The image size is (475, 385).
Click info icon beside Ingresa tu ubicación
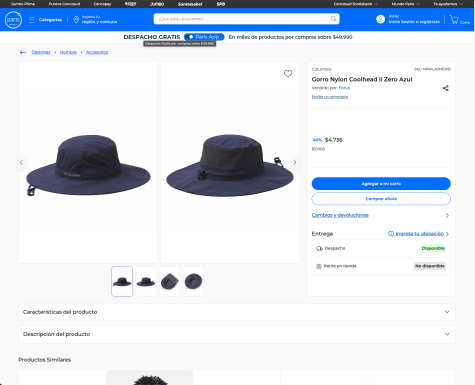(391, 233)
